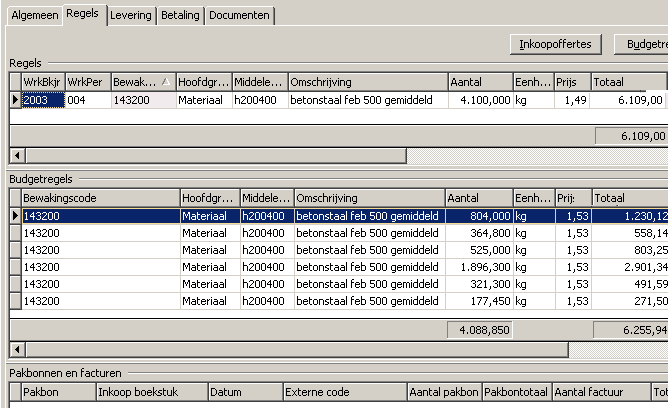The width and height of the screenshot is (668, 408).
Task: Click the Aantal pakbon column header
Action: (445, 392)
